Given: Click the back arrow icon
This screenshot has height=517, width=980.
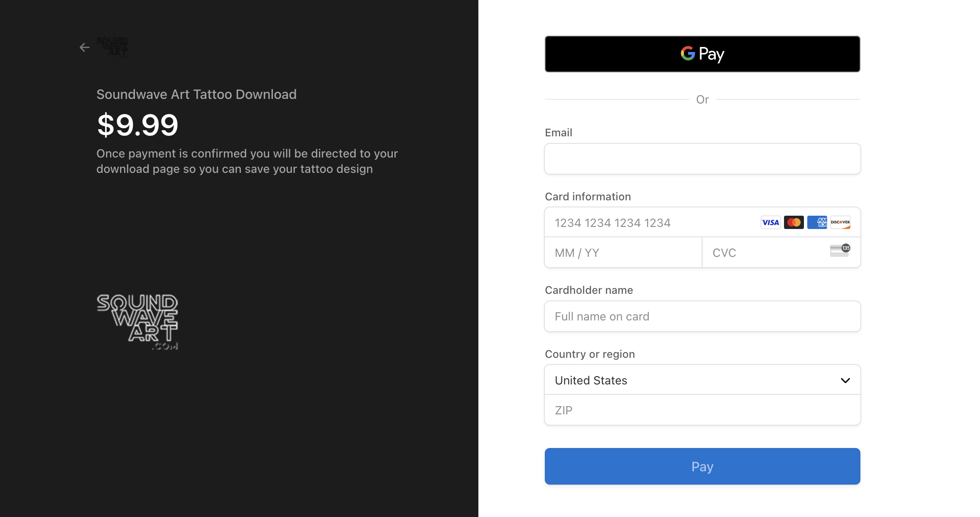Looking at the screenshot, I should [85, 47].
